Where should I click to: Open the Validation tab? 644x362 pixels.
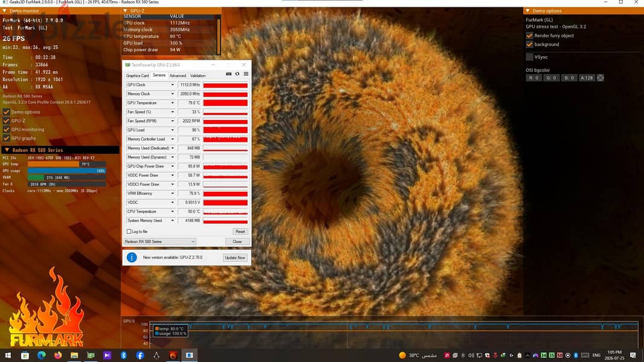[x=198, y=76]
